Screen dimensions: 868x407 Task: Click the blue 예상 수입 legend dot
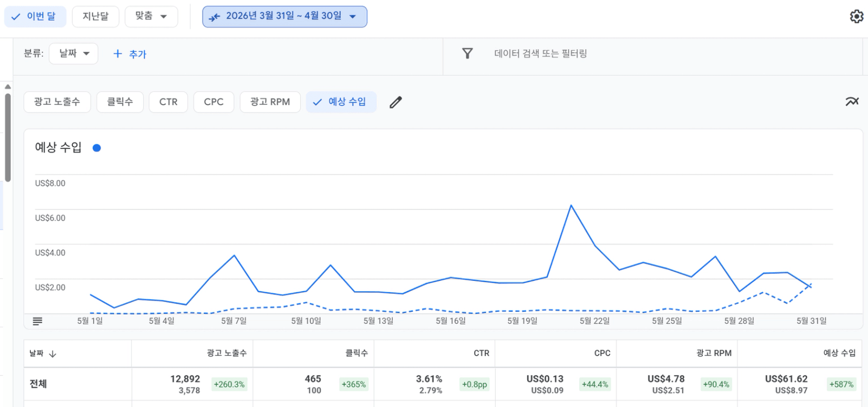96,148
